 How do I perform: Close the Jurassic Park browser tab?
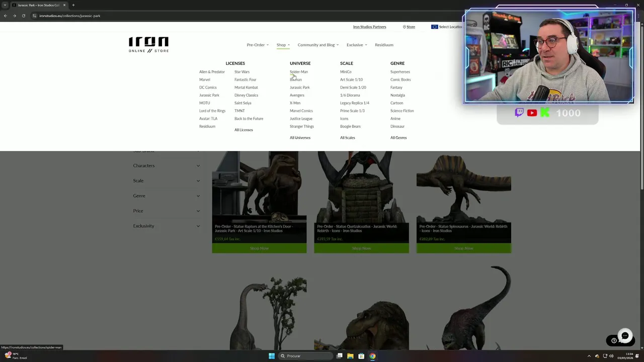(x=64, y=5)
